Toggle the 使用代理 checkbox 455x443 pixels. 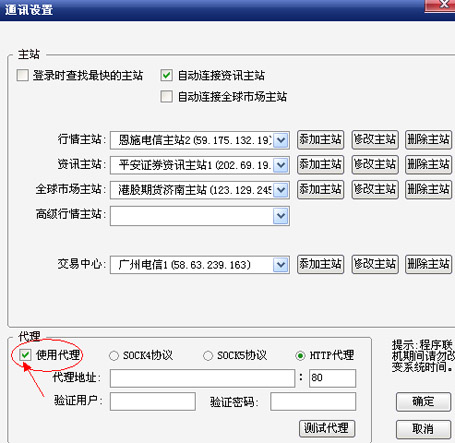25,355
